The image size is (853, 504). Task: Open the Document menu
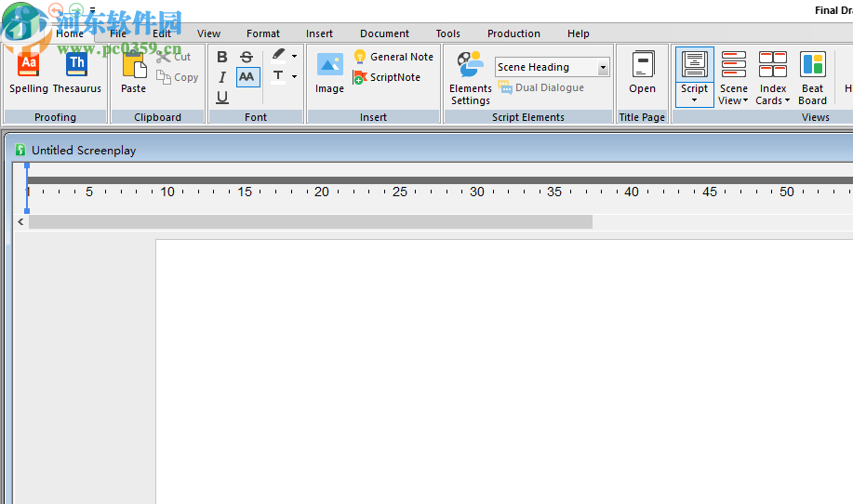click(x=384, y=33)
